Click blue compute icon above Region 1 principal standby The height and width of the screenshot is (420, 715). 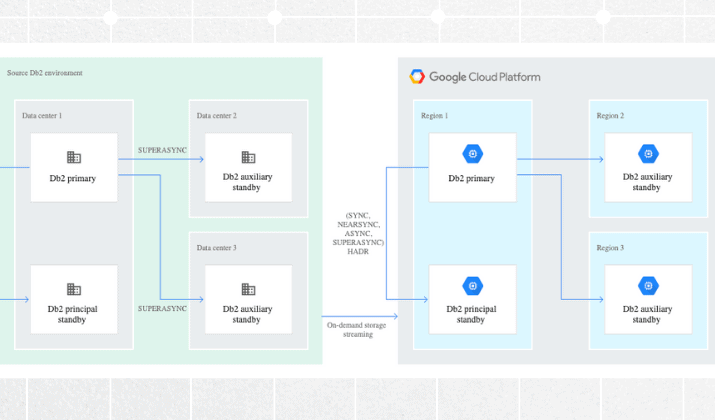coord(472,286)
